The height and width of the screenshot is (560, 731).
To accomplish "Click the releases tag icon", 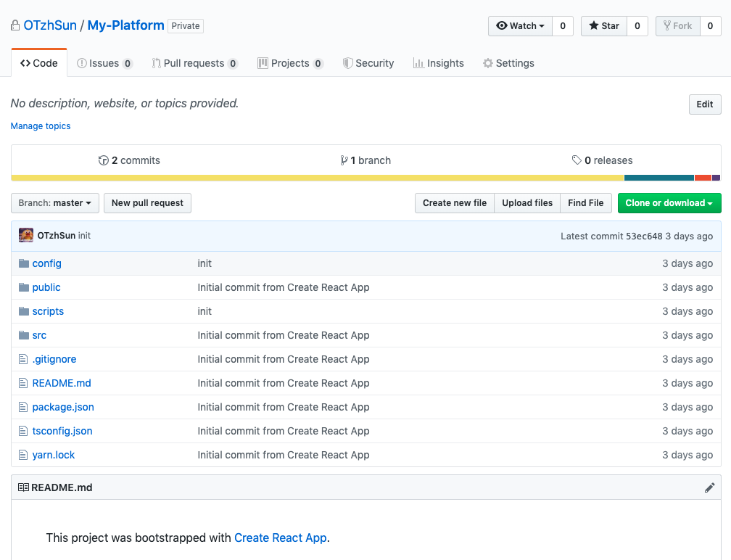I will 577,160.
